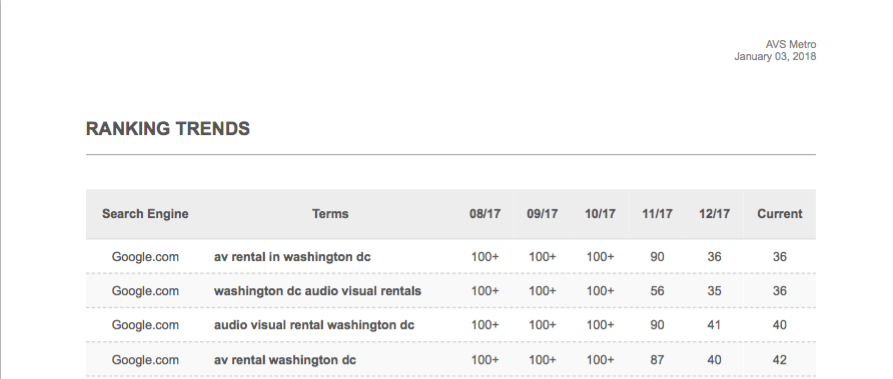Click 10/17 value for 'av rental in washington dc'
Image resolution: width=893 pixels, height=379 pixels.
click(x=600, y=257)
